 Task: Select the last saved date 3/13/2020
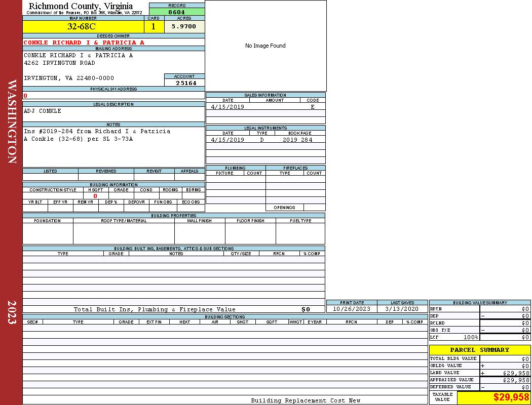pos(402,309)
